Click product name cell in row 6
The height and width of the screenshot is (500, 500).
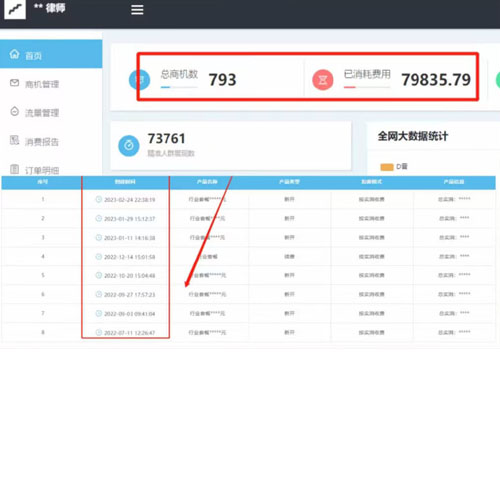pos(207,294)
